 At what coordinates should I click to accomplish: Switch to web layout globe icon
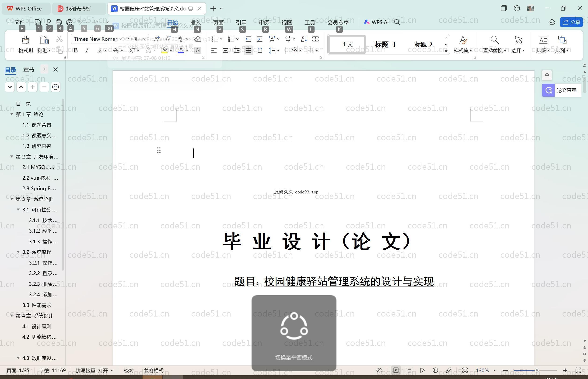click(435, 370)
